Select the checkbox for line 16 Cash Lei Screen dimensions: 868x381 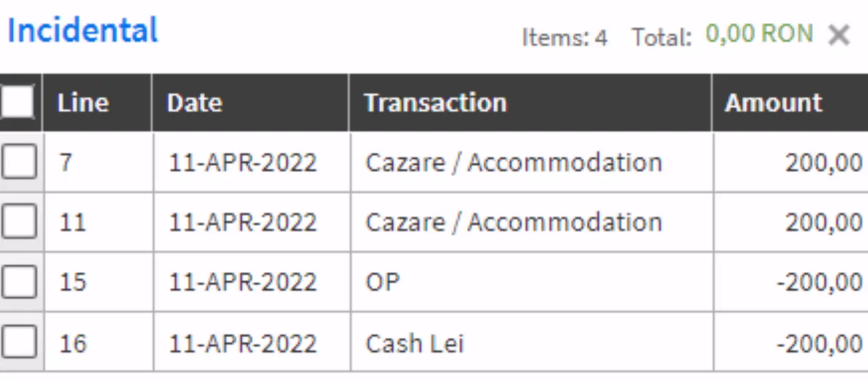[x=19, y=343]
